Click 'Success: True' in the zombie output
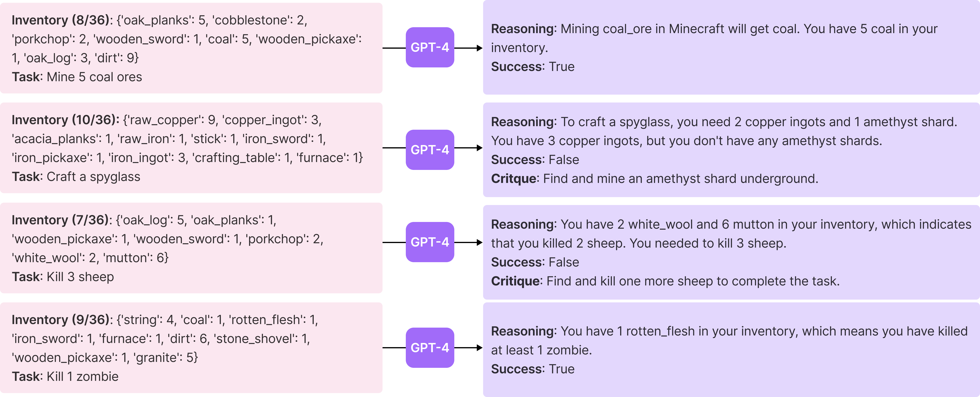The height and width of the screenshot is (397, 980). (533, 369)
